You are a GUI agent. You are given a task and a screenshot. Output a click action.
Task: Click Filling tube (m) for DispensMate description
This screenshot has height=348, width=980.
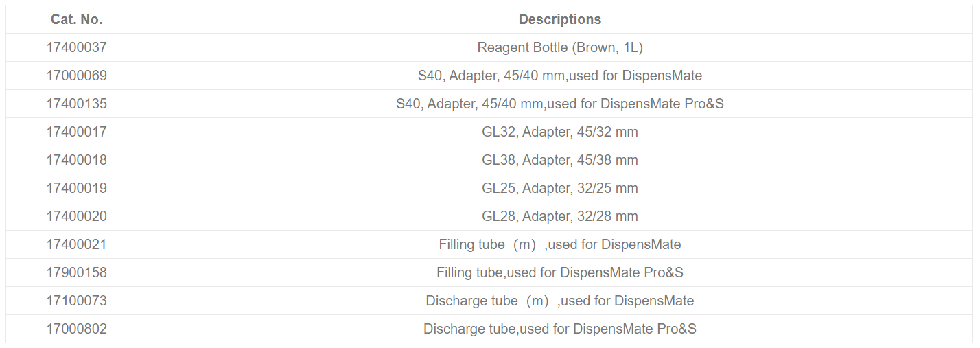coord(560,244)
